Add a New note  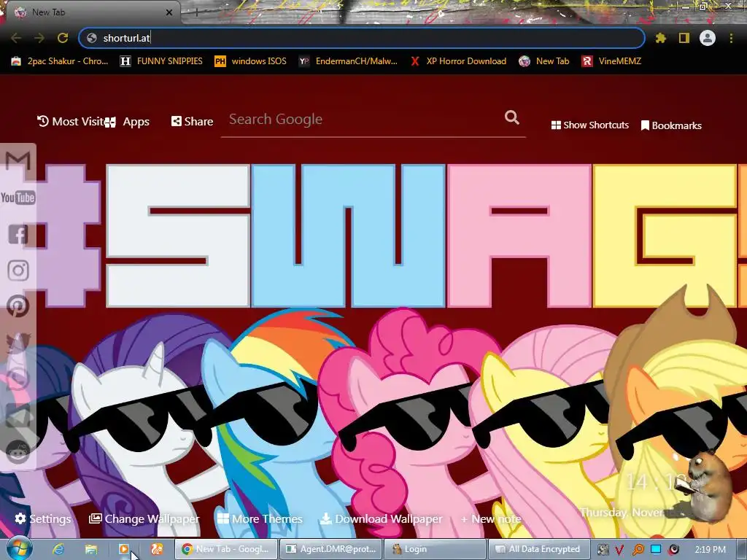click(x=491, y=518)
